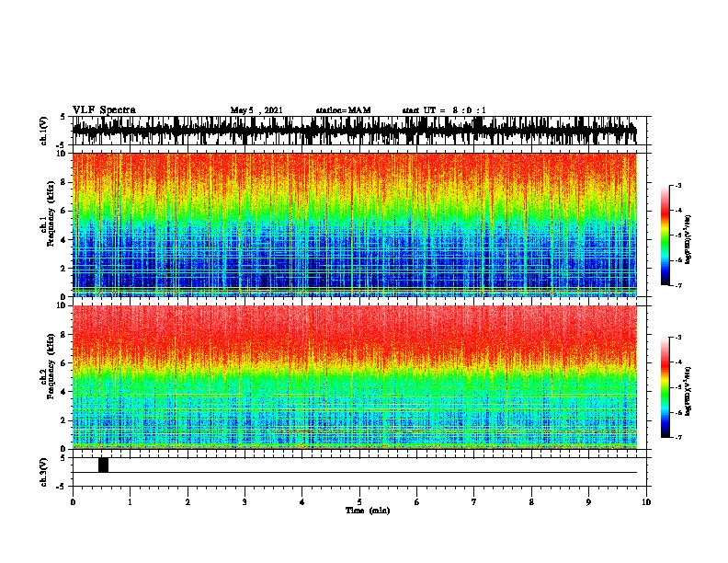The image size is (728, 563).
Task: Click time axis tick label "2"
Action: click(188, 502)
